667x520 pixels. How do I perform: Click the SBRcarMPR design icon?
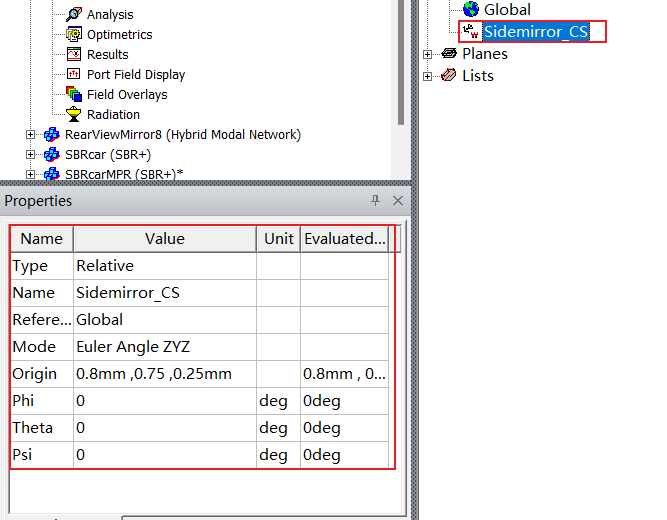[x=52, y=174]
